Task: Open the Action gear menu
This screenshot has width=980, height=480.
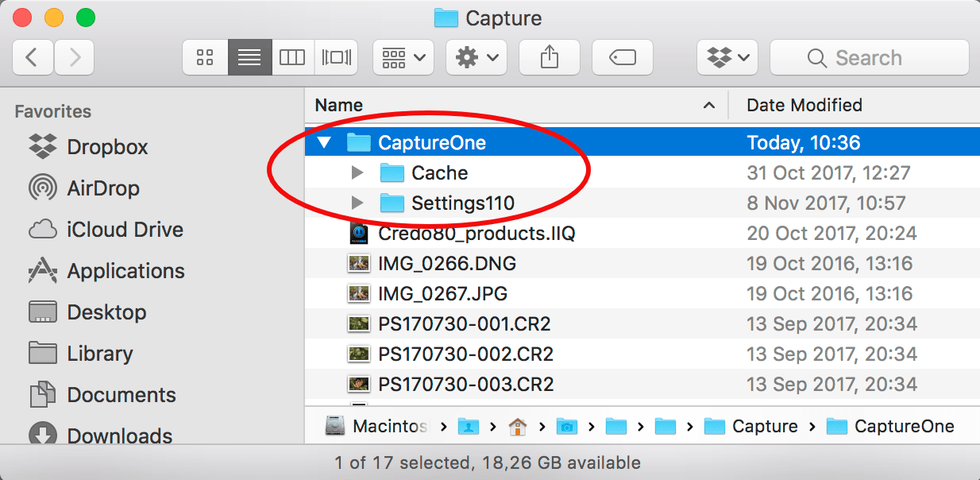Action: tap(476, 57)
